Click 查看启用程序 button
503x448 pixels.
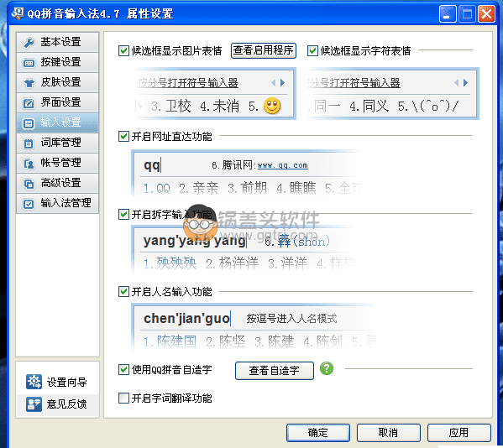pyautogui.click(x=264, y=50)
